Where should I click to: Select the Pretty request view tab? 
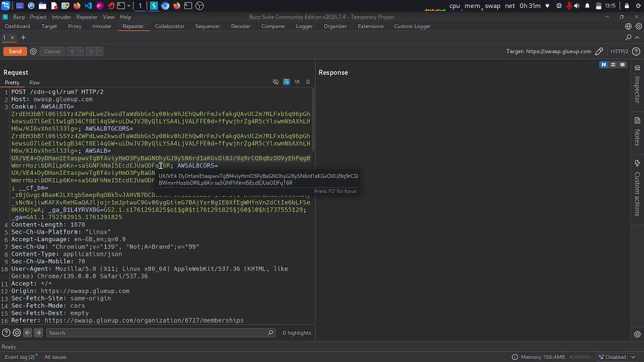click(12, 83)
